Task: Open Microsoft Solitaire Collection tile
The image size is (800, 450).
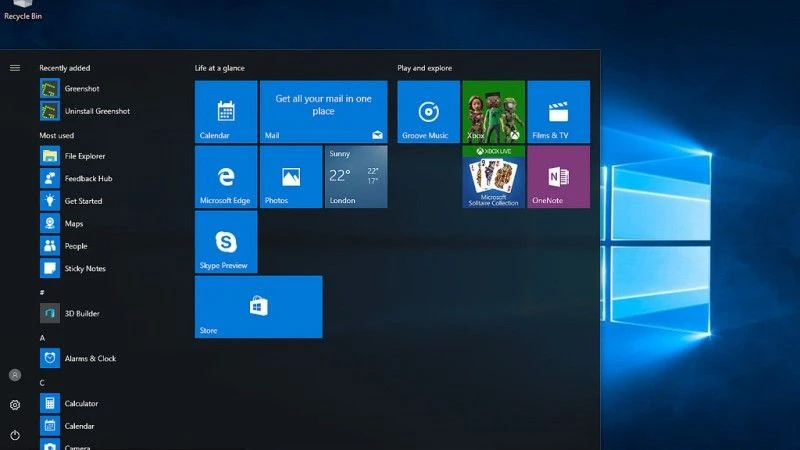Action: pyautogui.click(x=493, y=177)
